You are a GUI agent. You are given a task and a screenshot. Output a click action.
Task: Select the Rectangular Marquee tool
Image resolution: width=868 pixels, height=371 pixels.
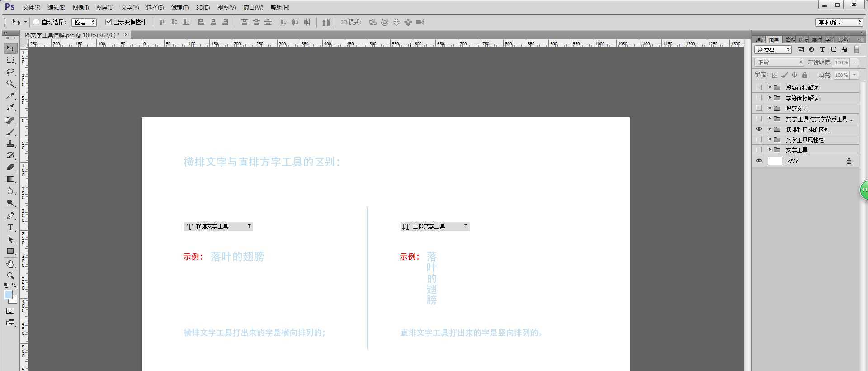[10, 60]
